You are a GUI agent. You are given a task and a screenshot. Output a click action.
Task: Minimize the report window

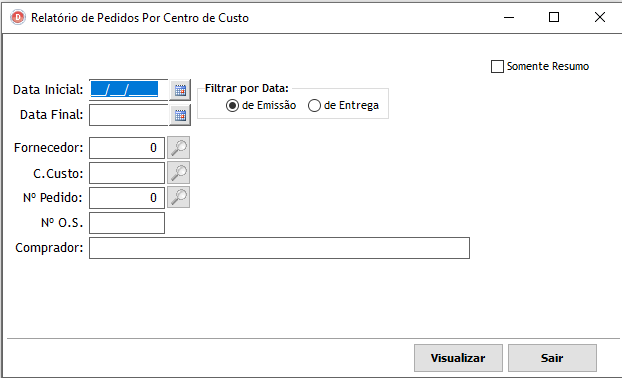coord(509,17)
